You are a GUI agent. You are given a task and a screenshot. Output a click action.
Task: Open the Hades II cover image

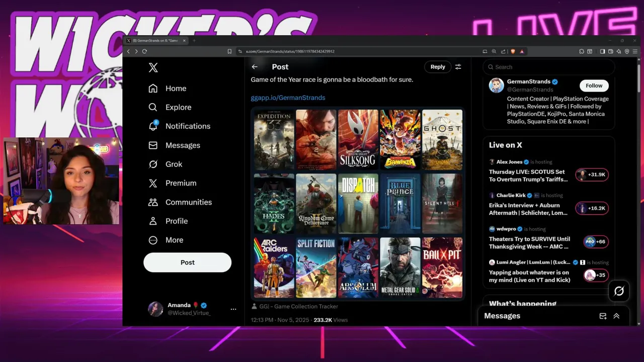click(x=274, y=204)
